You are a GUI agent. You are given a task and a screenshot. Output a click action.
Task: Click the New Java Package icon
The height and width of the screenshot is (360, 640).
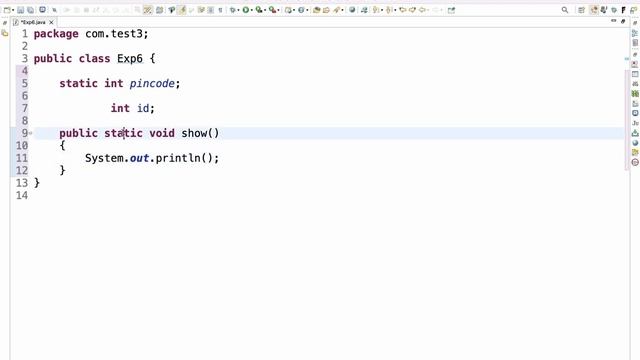(288, 10)
